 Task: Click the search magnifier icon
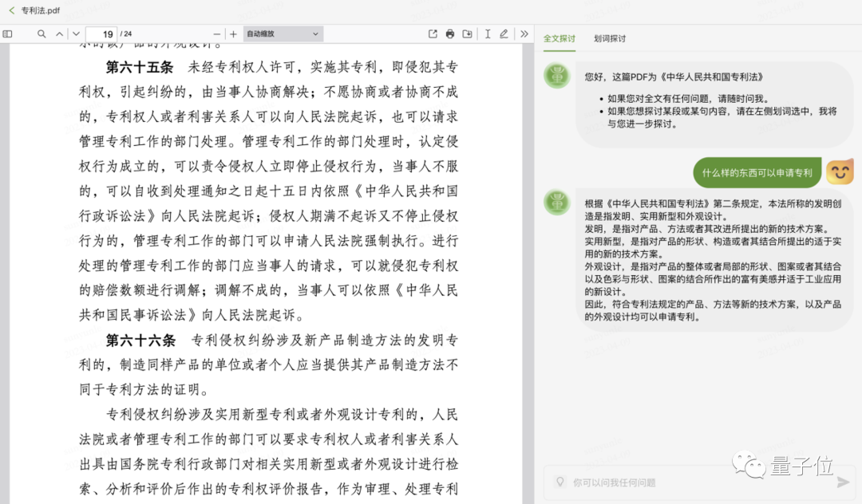point(41,34)
